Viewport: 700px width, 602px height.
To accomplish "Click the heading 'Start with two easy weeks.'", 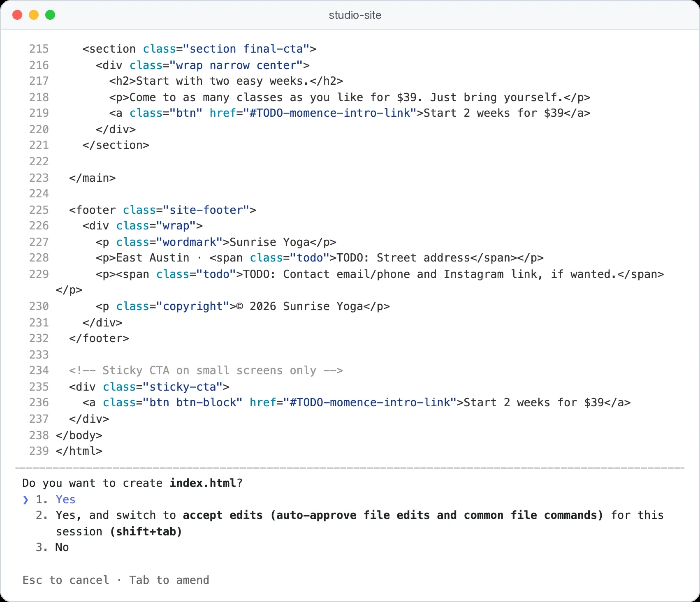I will point(223,81).
